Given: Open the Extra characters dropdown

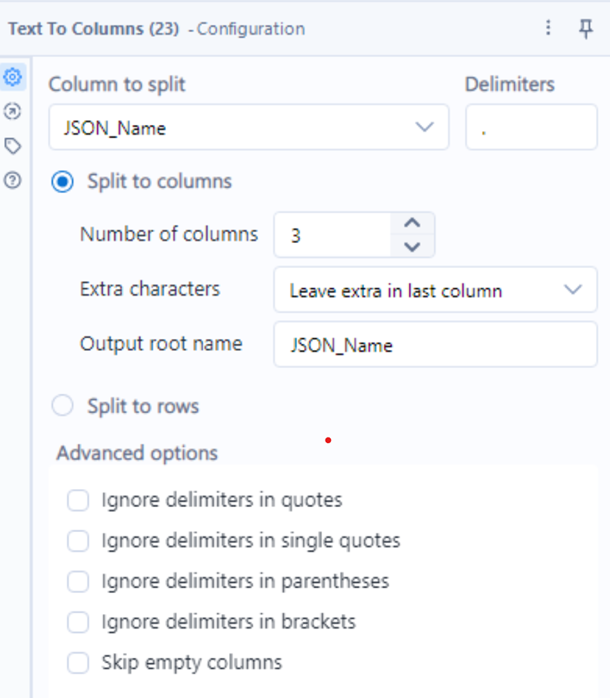Looking at the screenshot, I should tap(435, 290).
